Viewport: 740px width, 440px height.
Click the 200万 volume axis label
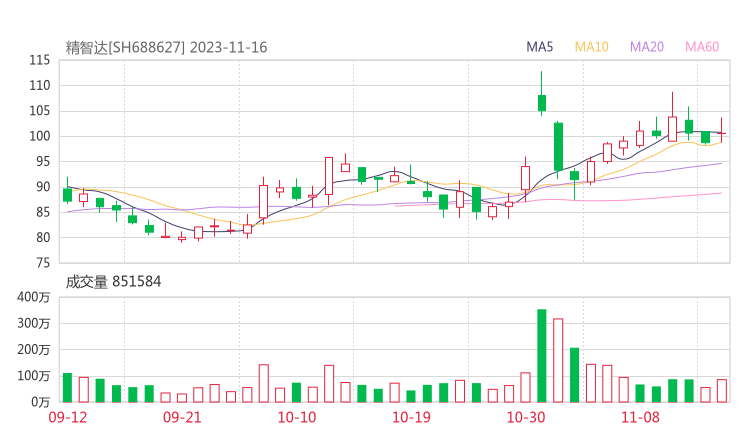(34, 350)
